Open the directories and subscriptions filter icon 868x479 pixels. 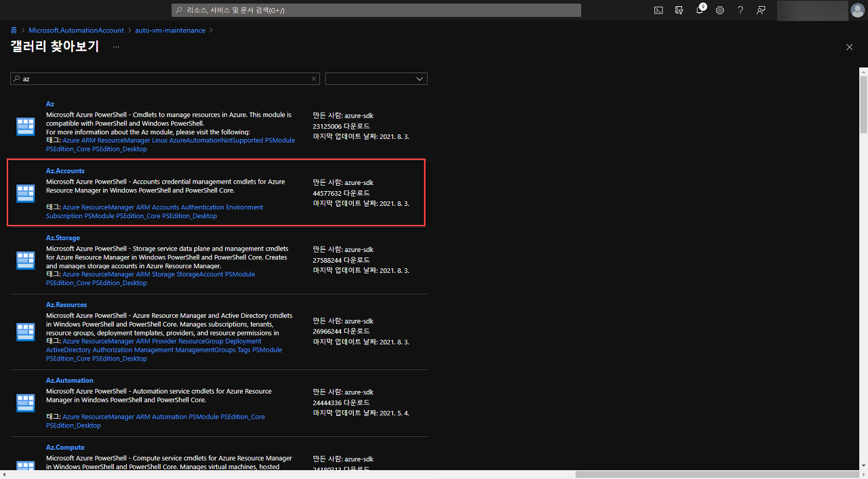[x=679, y=10]
